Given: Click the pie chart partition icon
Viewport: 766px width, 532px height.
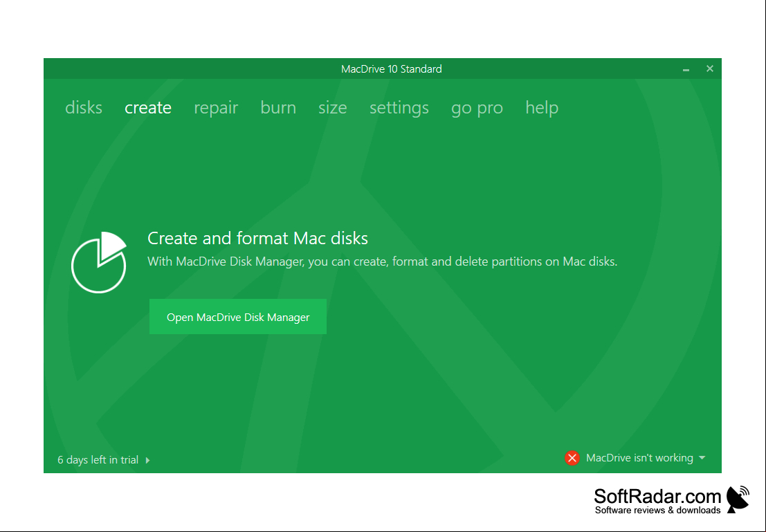Looking at the screenshot, I should point(99,262).
